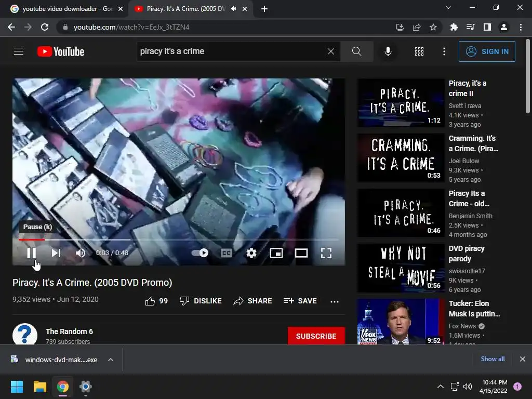Go back in the browser
Screen dimensions: 532x399
click(11, 27)
